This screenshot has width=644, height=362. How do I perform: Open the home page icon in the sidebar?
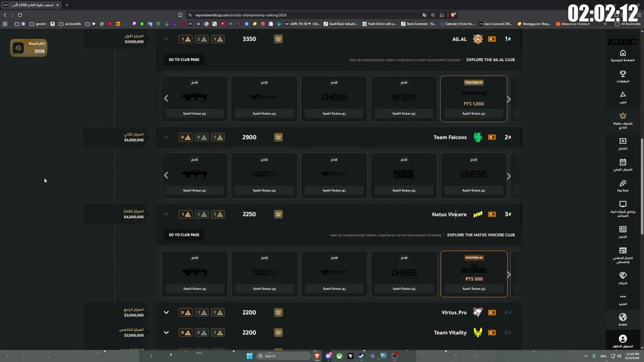click(622, 53)
